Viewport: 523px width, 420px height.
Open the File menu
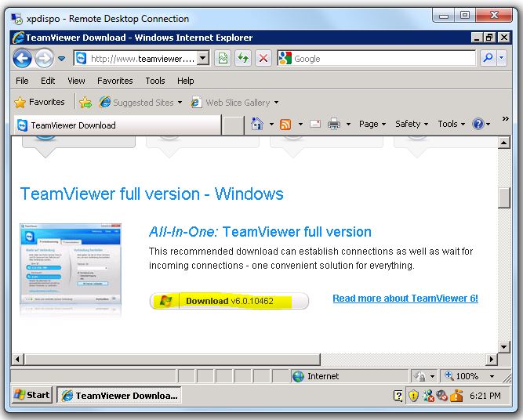point(22,81)
